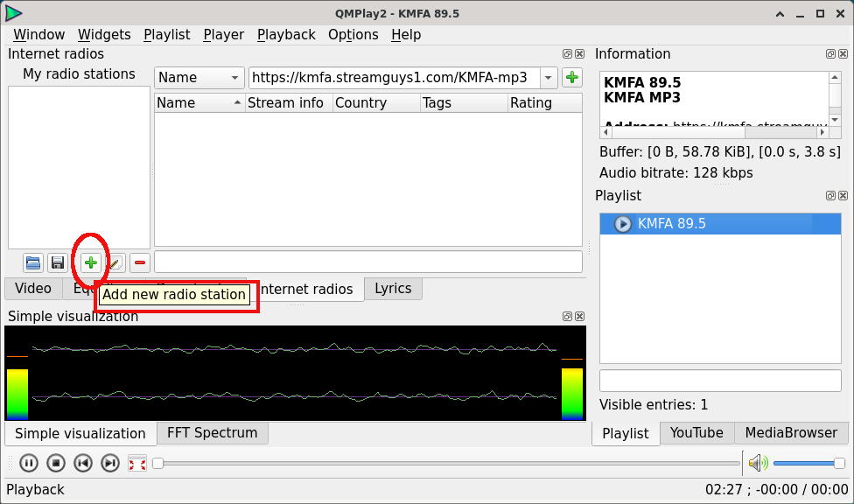Switch to the FFT Spectrum tab

click(x=212, y=433)
